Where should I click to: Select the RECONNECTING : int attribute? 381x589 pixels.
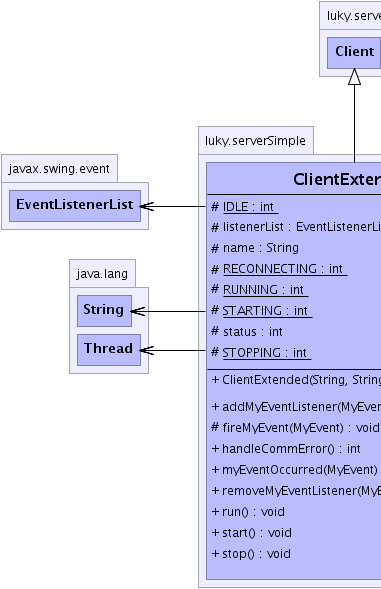pyautogui.click(x=279, y=269)
